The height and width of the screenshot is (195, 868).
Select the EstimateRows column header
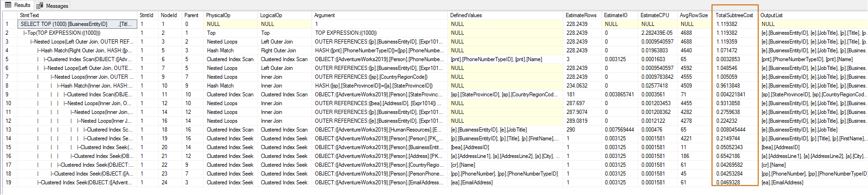point(581,15)
